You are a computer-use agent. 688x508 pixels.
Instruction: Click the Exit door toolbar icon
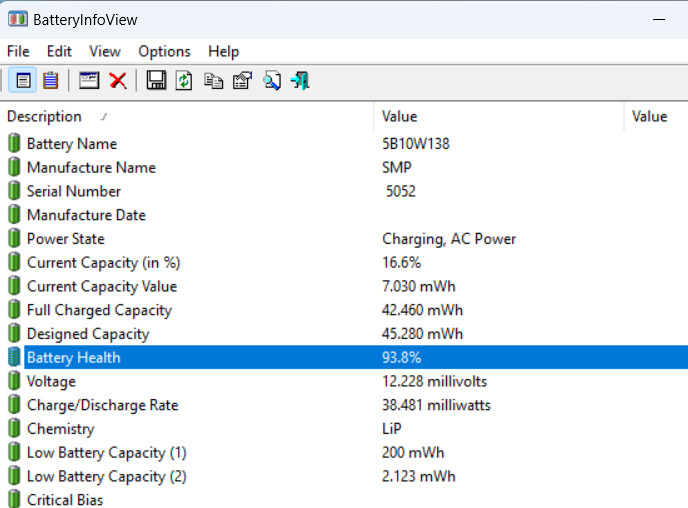[x=299, y=81]
